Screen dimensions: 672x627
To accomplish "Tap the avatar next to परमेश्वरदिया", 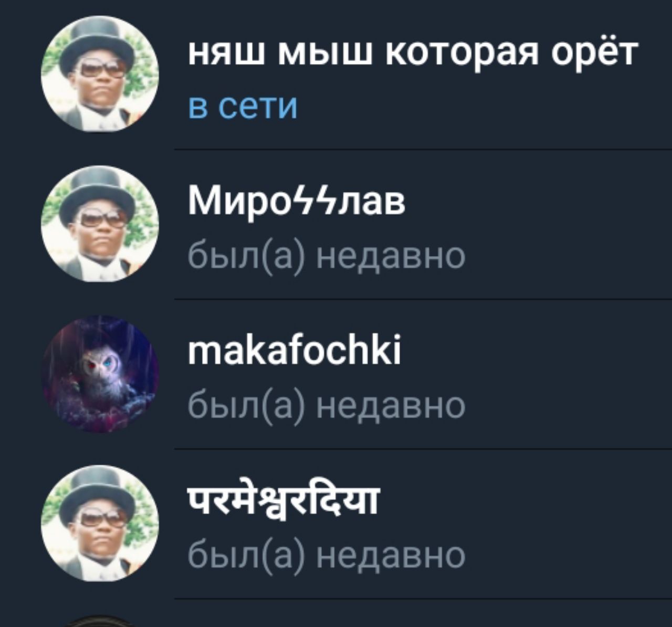I will (100, 524).
